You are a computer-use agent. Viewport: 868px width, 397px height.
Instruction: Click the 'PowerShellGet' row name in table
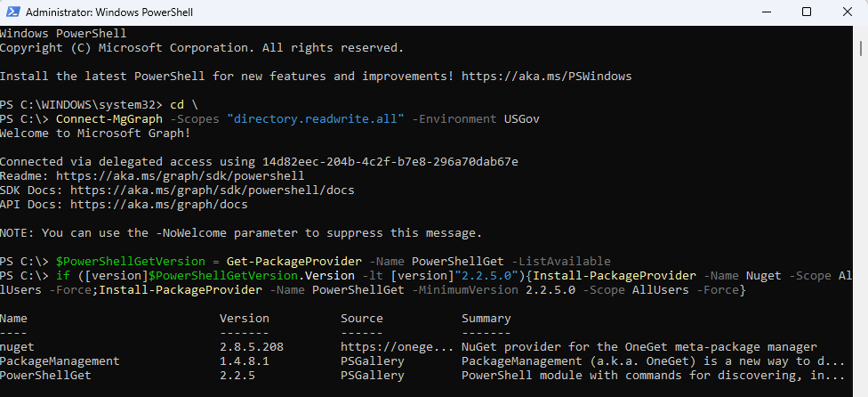click(46, 376)
